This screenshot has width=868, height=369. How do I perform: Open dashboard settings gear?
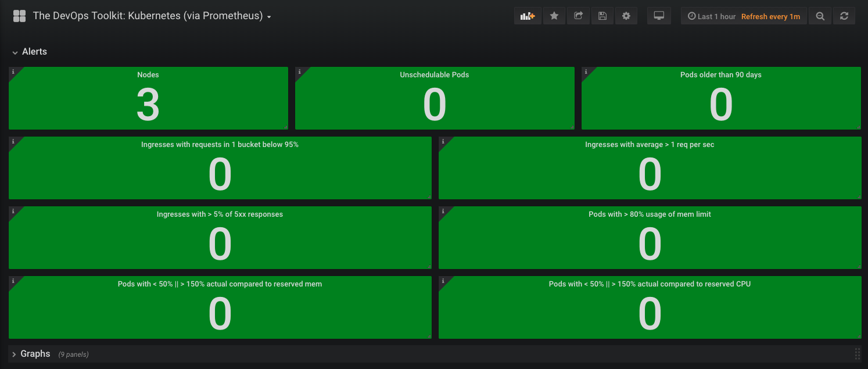tap(626, 16)
